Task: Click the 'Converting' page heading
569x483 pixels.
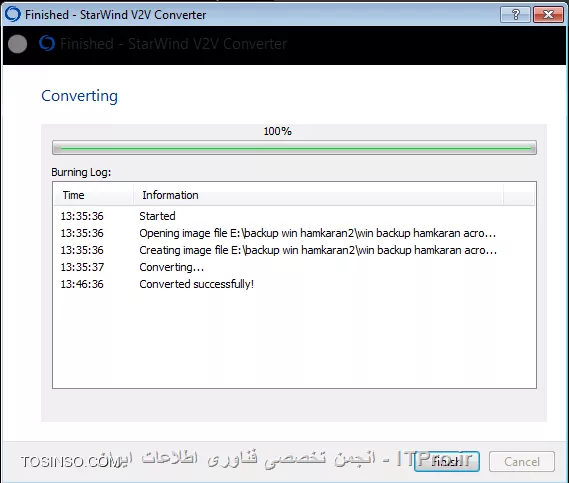Action: pyautogui.click(x=79, y=96)
